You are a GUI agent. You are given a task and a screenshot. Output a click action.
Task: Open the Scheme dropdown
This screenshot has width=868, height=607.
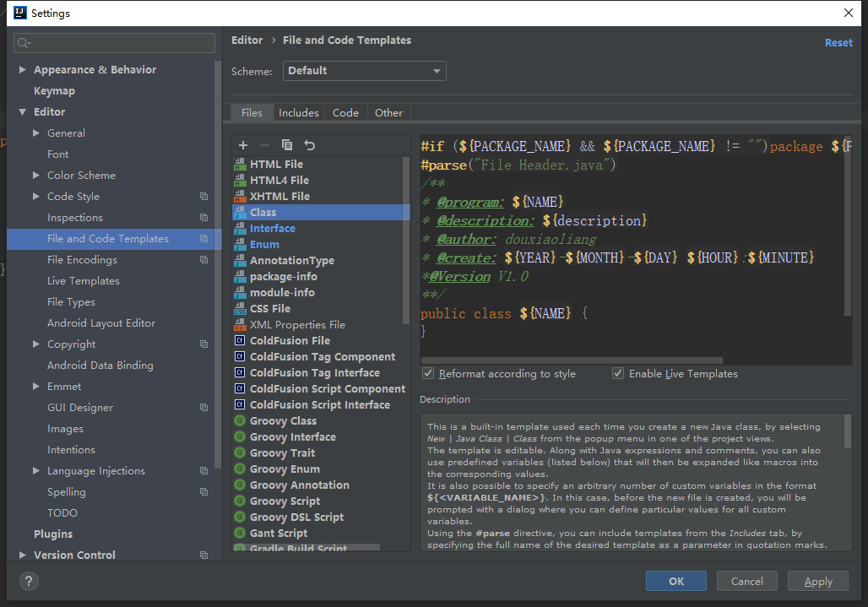click(x=364, y=71)
